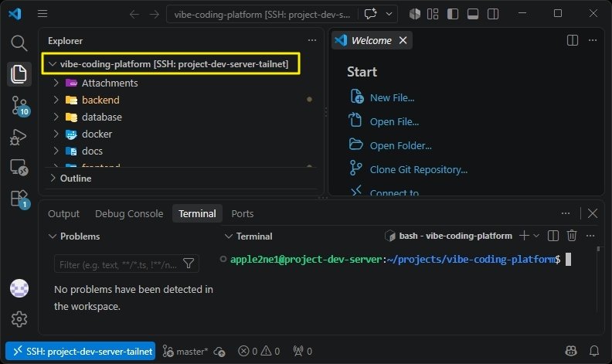Open editor more actions menu

tap(593, 40)
